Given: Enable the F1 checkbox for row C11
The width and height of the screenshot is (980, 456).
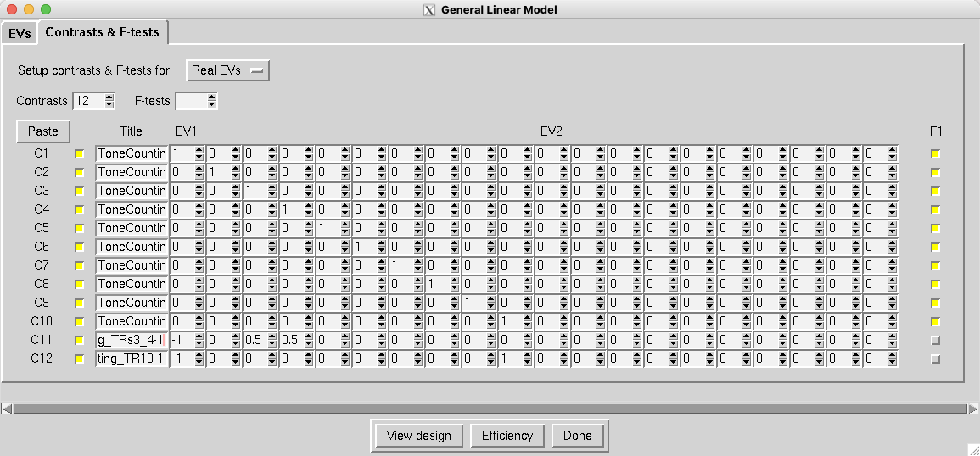Looking at the screenshot, I should click(935, 340).
